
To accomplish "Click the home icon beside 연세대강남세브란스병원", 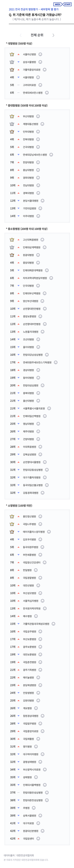I will [51, 155].
